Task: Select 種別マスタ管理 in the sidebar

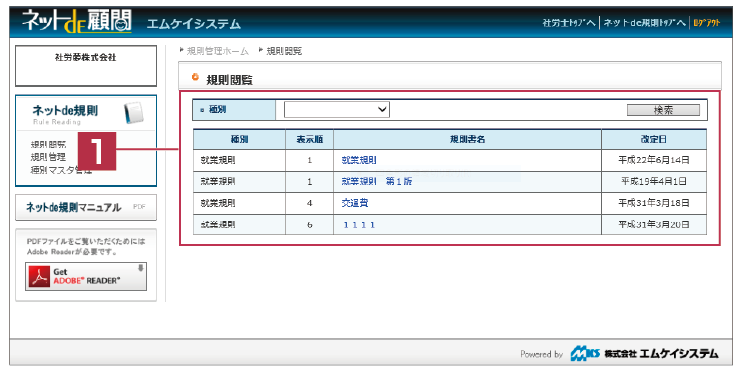Action: coord(61,170)
